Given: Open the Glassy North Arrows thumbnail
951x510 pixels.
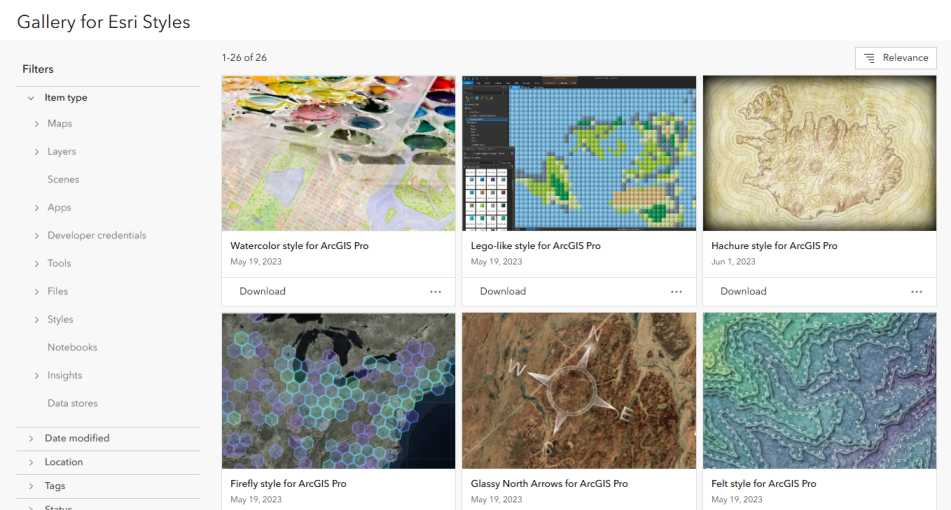Looking at the screenshot, I should (x=578, y=391).
